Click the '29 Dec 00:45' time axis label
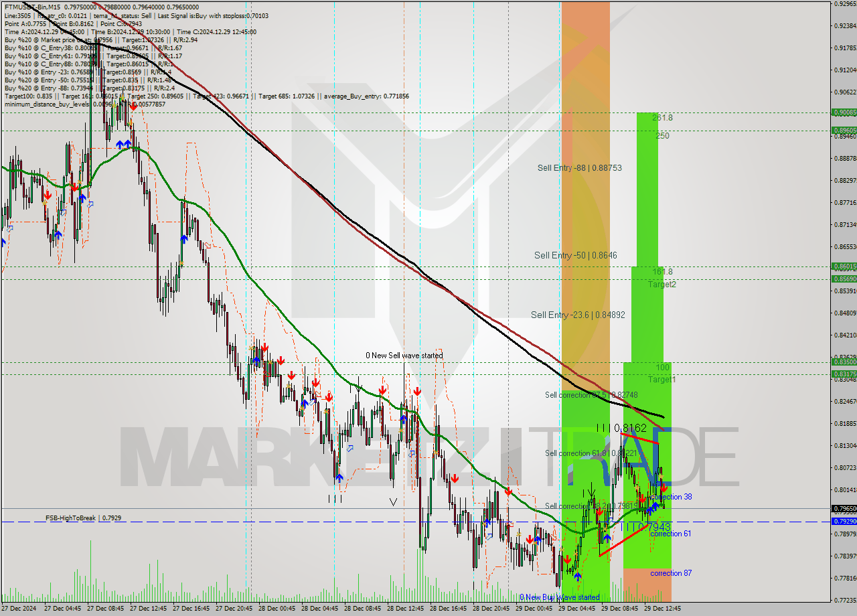Screen dimensions: 857x616 pyautogui.click(x=534, y=609)
